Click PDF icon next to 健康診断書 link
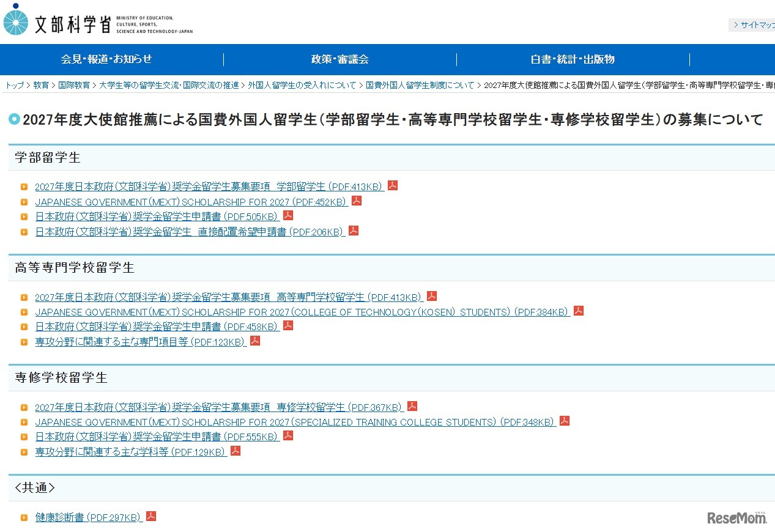This screenshot has height=532, width=775. click(x=151, y=516)
